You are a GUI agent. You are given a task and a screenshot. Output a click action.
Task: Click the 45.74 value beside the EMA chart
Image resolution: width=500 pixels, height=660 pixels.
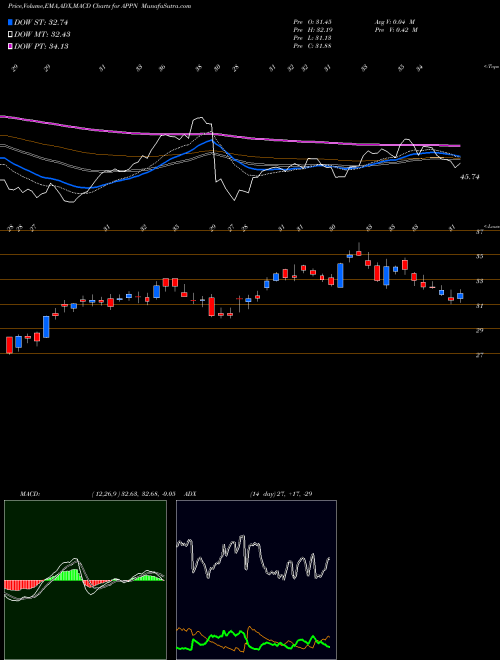(470, 177)
